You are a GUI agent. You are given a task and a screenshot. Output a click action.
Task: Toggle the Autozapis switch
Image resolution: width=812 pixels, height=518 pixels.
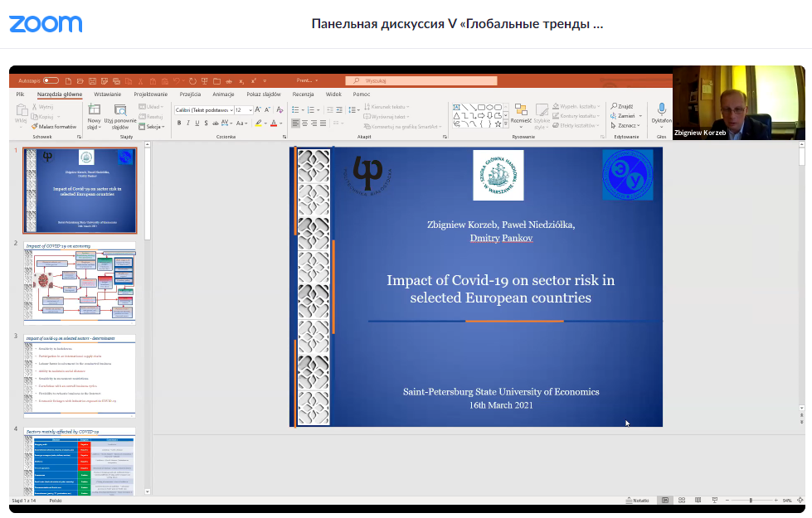coord(51,81)
